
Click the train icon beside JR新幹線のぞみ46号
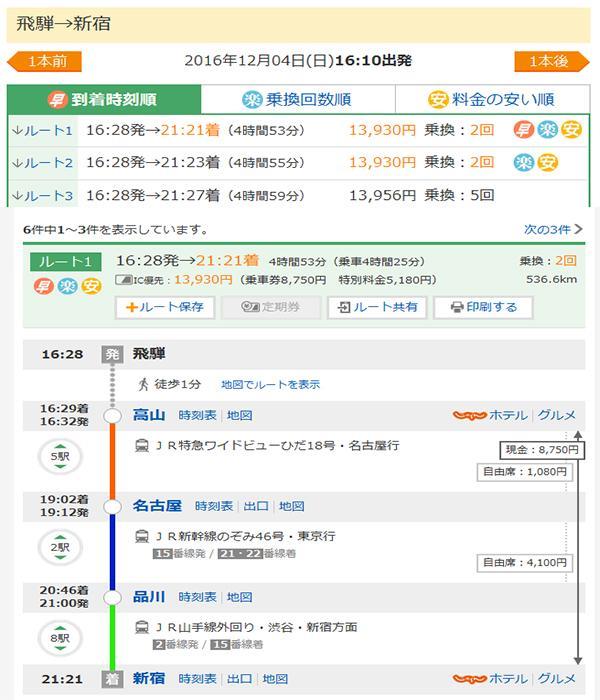(x=142, y=536)
